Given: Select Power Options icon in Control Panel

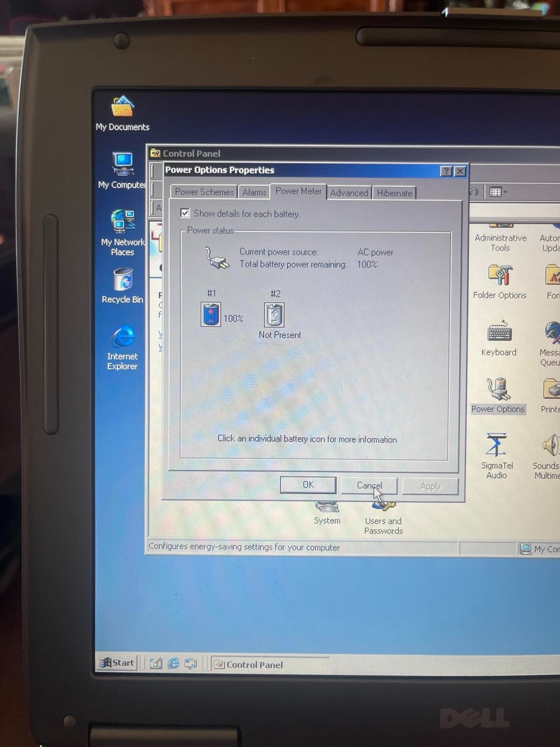Looking at the screenshot, I should click(498, 396).
